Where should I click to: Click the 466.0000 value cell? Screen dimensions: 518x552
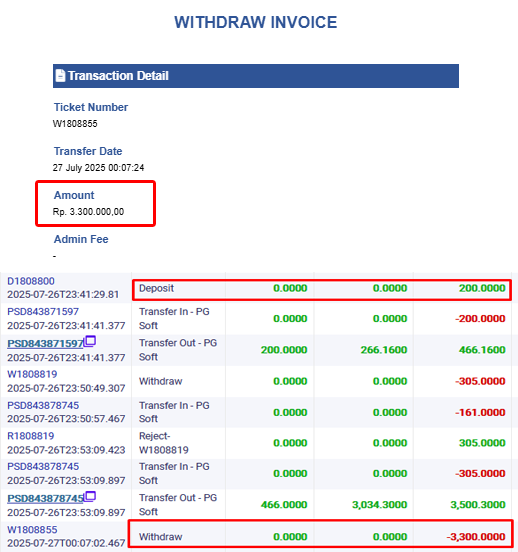284,505
